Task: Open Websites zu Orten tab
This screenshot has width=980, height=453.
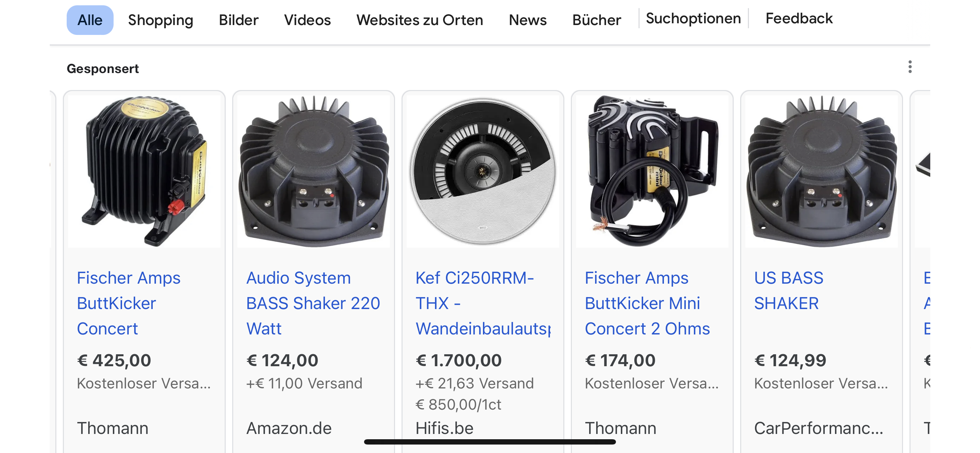Action: (x=419, y=20)
